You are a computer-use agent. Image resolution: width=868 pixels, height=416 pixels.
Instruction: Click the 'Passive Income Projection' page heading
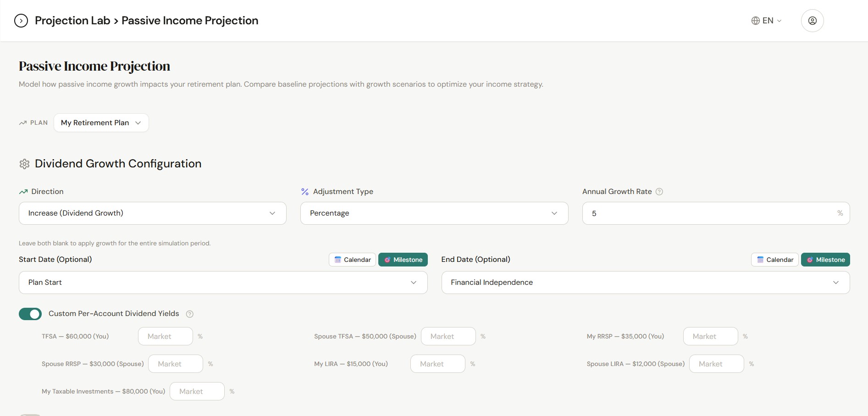click(94, 66)
